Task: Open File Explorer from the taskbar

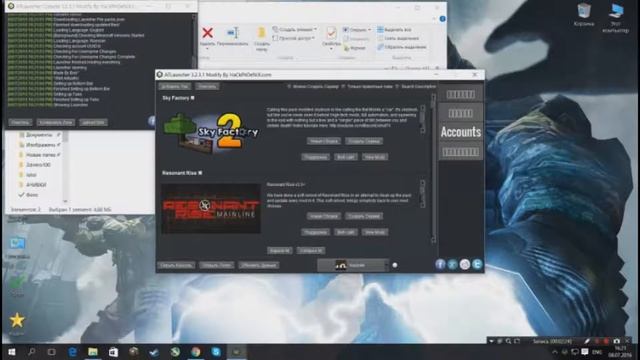Action: (93, 352)
